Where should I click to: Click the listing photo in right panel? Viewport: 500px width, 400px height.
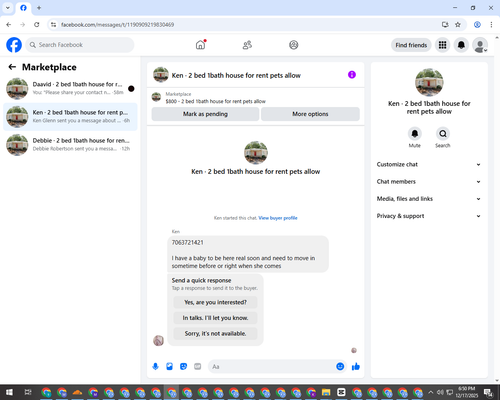(429, 82)
